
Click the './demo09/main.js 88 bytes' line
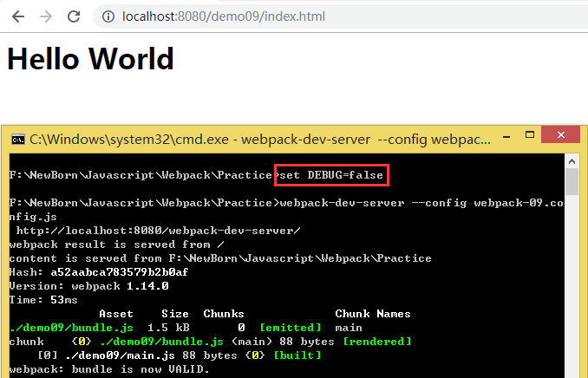point(151,355)
